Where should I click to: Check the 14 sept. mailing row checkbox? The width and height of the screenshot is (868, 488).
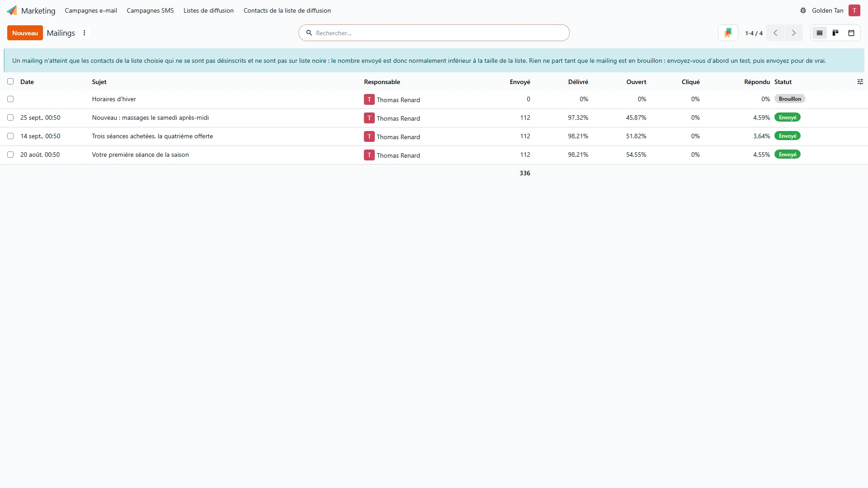click(10, 136)
